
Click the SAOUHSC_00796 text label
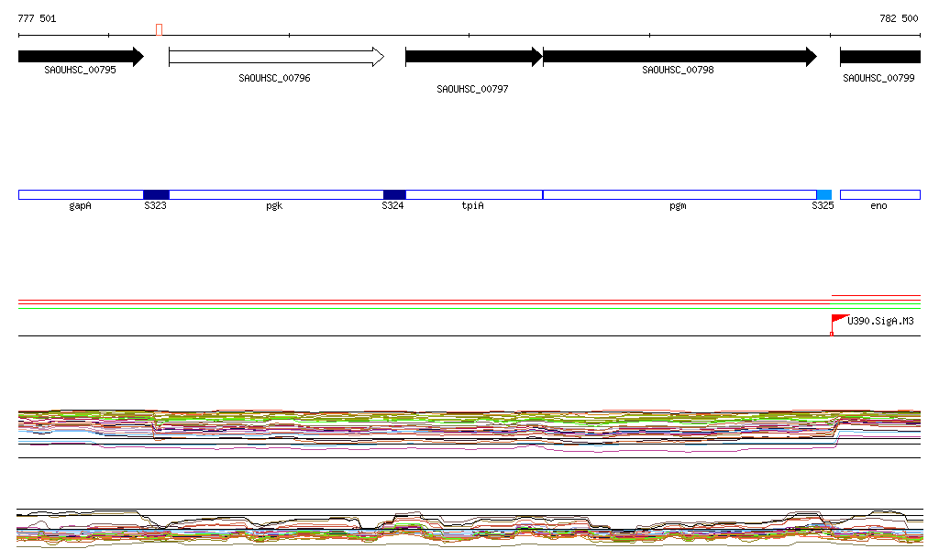pyautogui.click(x=274, y=79)
